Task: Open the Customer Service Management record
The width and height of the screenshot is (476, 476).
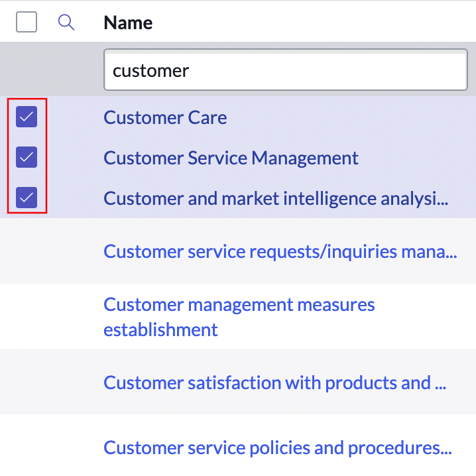Action: (x=231, y=158)
